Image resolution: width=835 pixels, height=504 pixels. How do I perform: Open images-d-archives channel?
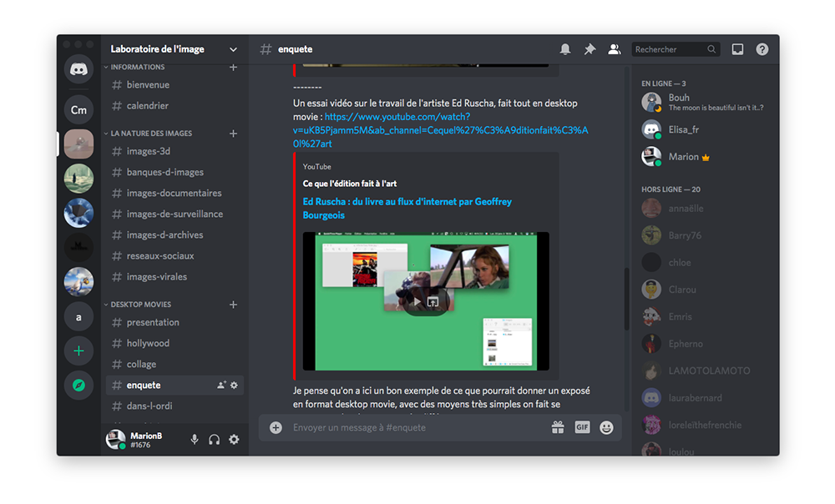point(175,234)
